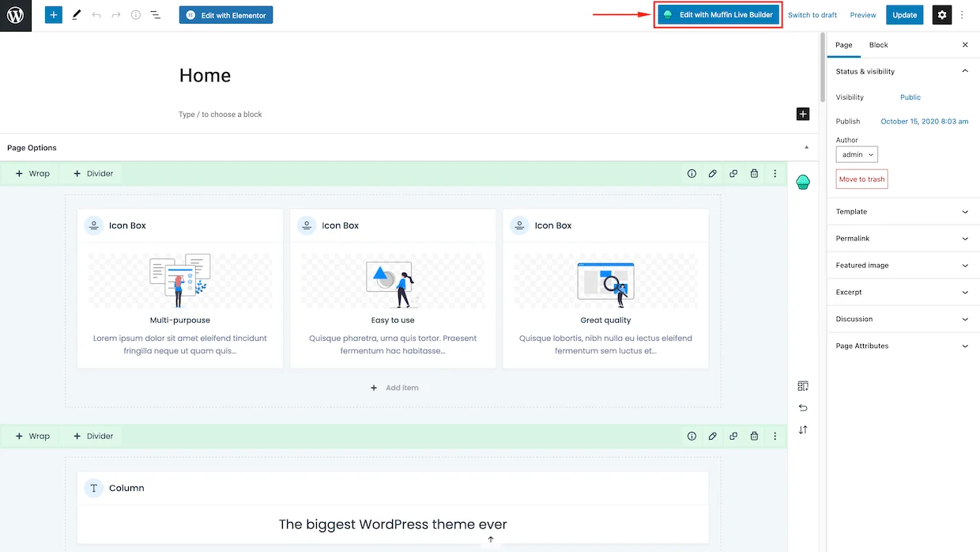The width and height of the screenshot is (980, 552).
Task: Open the block inserter plus icon
Action: point(54,15)
